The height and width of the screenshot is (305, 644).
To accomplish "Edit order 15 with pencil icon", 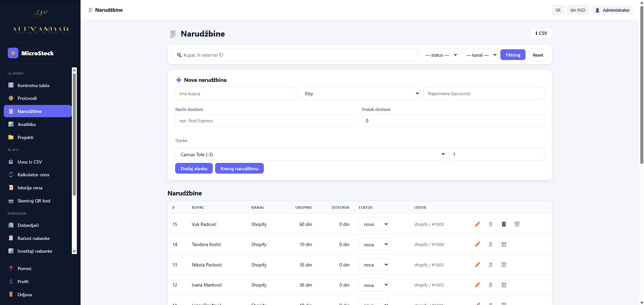I will [x=477, y=224].
